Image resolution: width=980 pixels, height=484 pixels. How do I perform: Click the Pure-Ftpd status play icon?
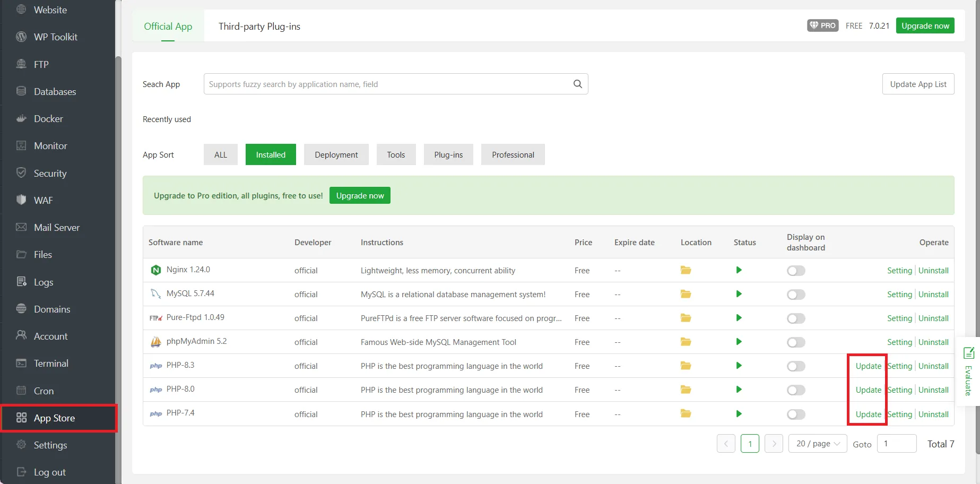[x=739, y=318]
